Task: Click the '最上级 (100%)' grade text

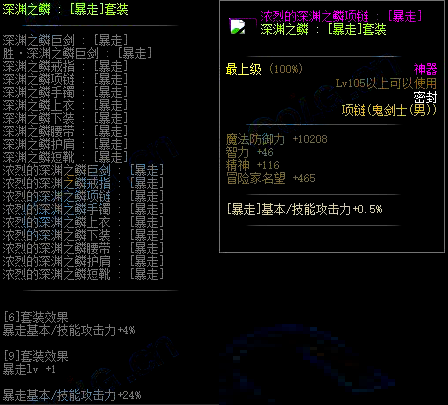Action: 264,69
